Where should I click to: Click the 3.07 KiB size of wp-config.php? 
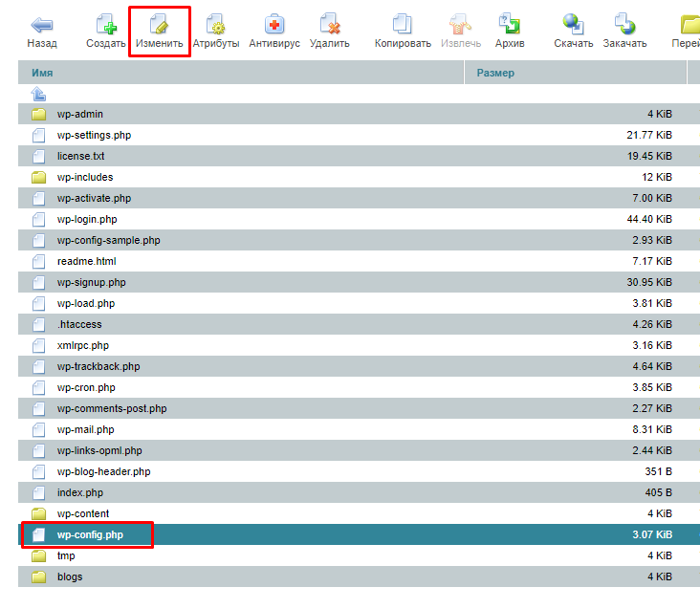click(652, 534)
